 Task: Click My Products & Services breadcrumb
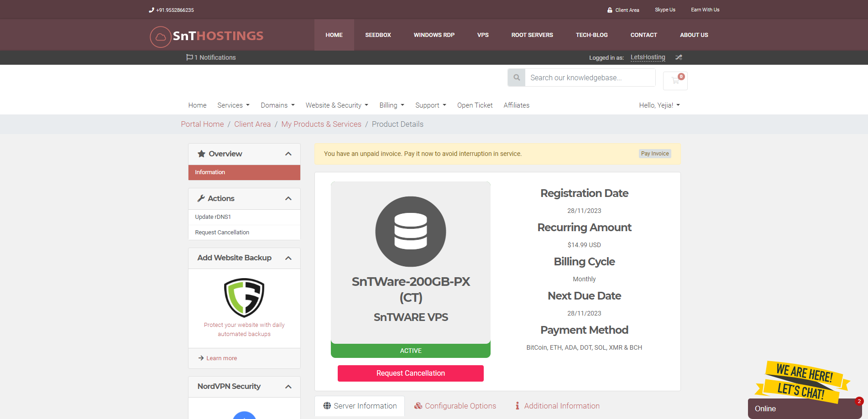(x=321, y=124)
